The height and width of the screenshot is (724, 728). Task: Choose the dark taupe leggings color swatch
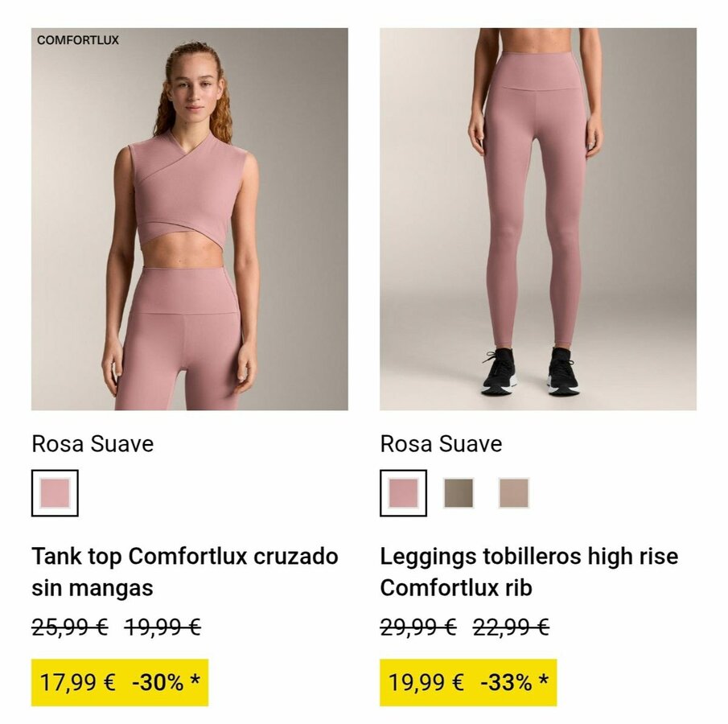point(459,492)
